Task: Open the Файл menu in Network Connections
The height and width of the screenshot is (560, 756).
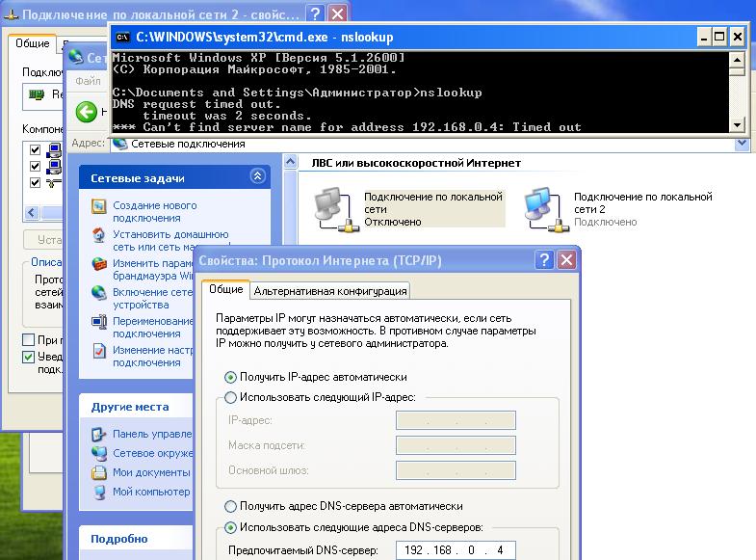Action: coord(88,81)
